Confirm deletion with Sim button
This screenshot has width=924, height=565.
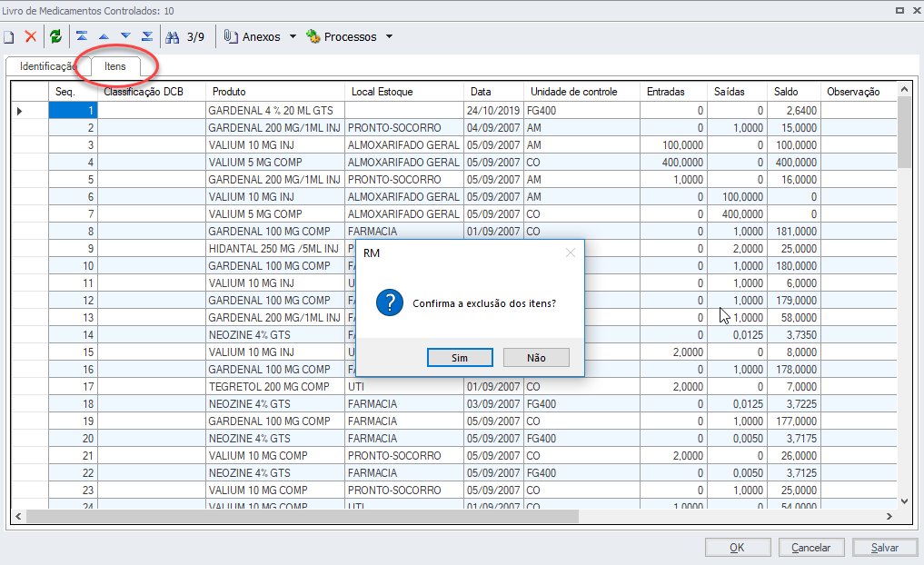460,358
